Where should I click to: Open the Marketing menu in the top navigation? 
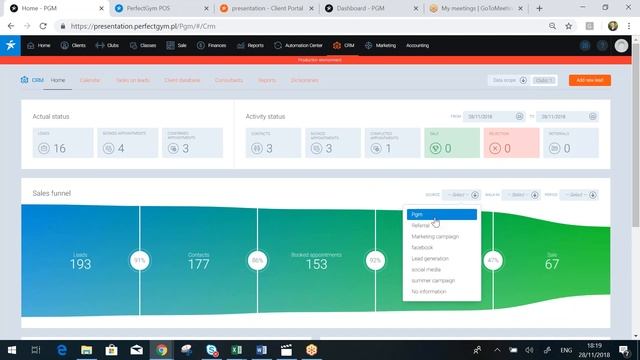tap(380, 45)
